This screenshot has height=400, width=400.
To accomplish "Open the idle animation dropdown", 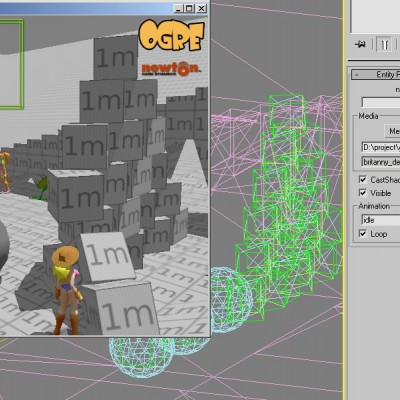I will tap(381, 220).
